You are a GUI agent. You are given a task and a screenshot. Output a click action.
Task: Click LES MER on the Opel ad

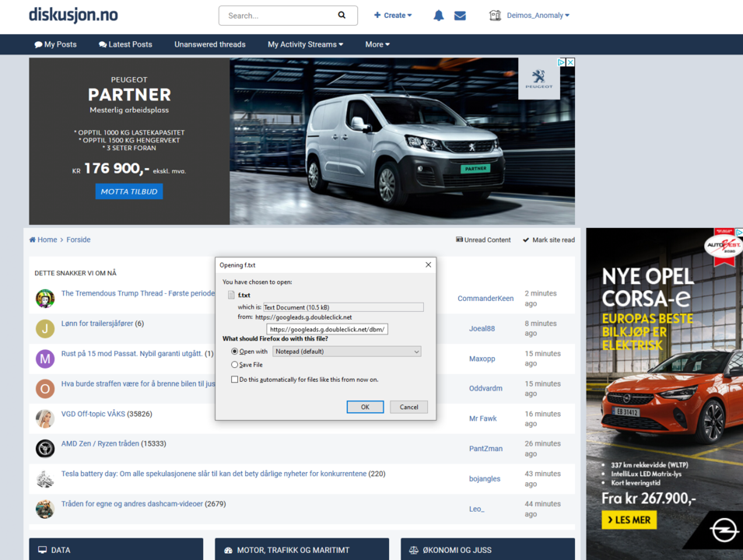(629, 520)
